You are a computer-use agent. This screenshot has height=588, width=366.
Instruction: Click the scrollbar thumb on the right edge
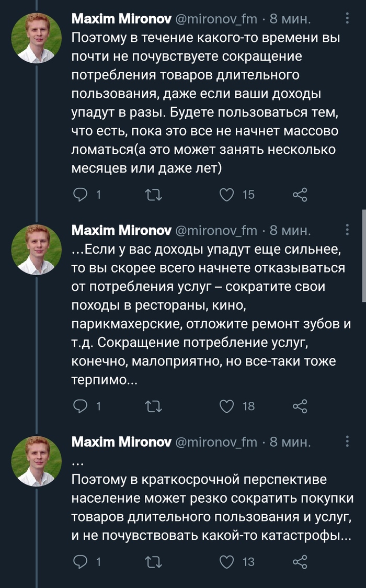363,255
